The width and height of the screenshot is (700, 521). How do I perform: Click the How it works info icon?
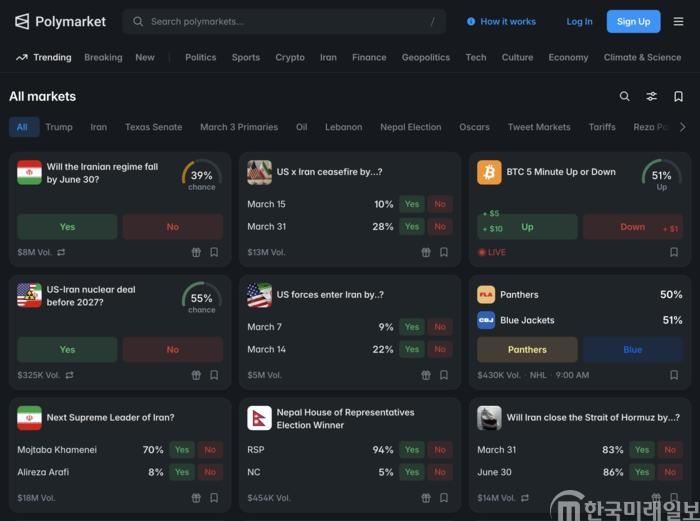(471, 21)
